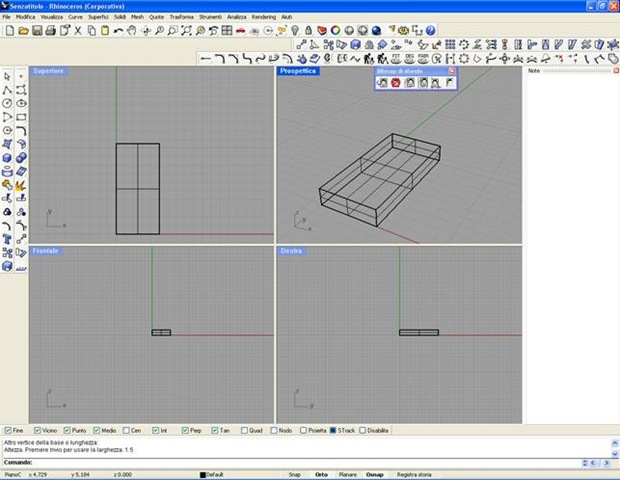The width and height of the screenshot is (620, 480).
Task: Click the New document icon
Action: click(x=9, y=31)
